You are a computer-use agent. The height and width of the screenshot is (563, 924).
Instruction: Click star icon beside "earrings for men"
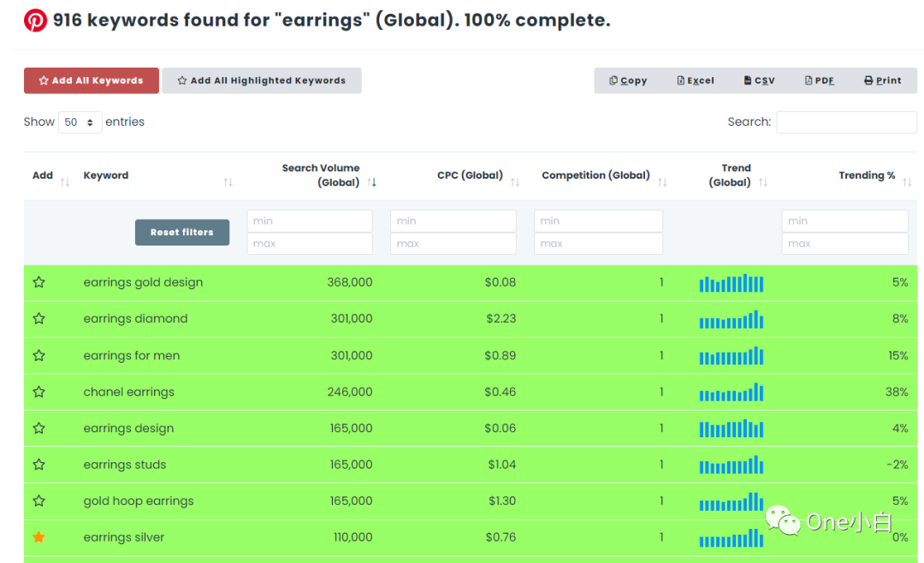click(38, 355)
